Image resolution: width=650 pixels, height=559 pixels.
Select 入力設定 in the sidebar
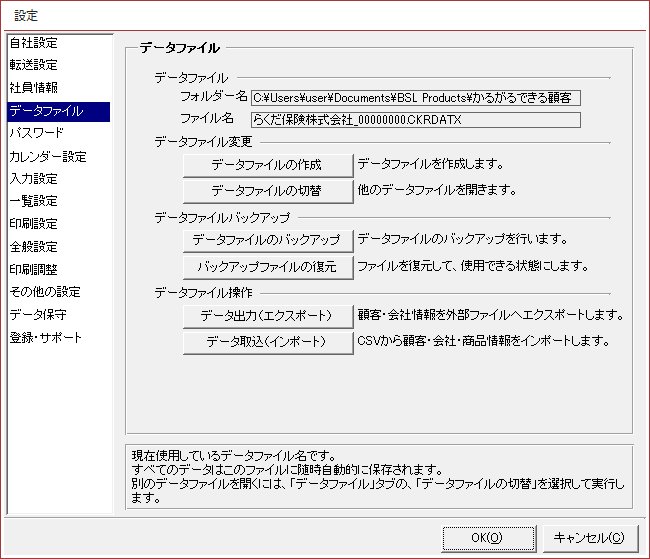tap(33, 179)
